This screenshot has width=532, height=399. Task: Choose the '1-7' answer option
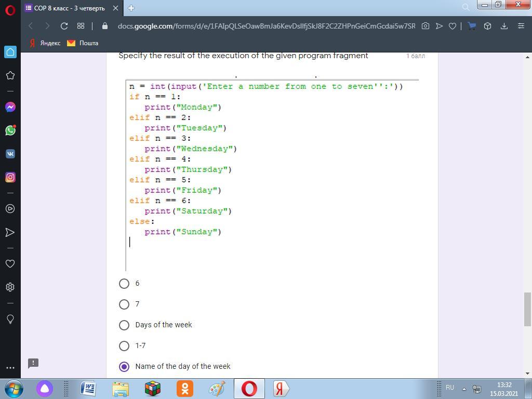click(124, 346)
